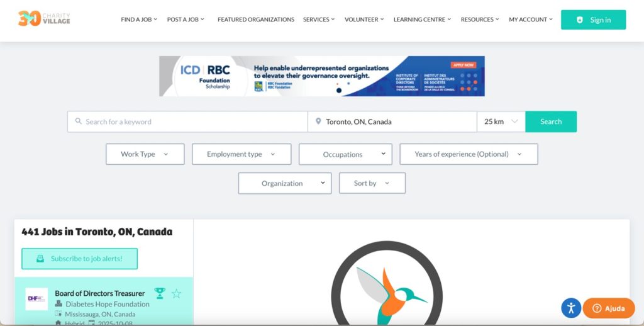Open the accessibility widget icon
644x326 pixels.
coord(570,308)
